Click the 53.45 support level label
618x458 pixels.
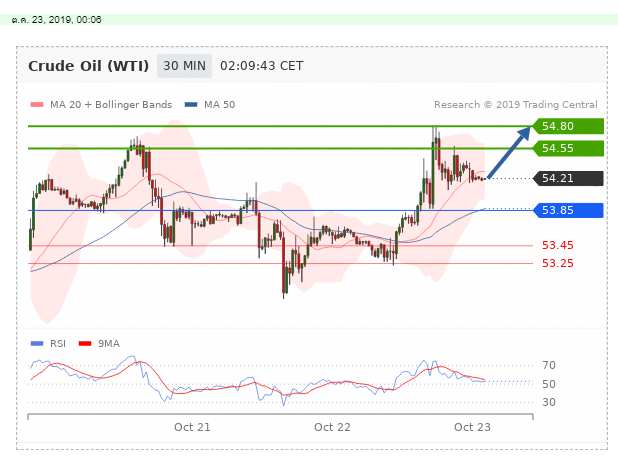point(558,245)
